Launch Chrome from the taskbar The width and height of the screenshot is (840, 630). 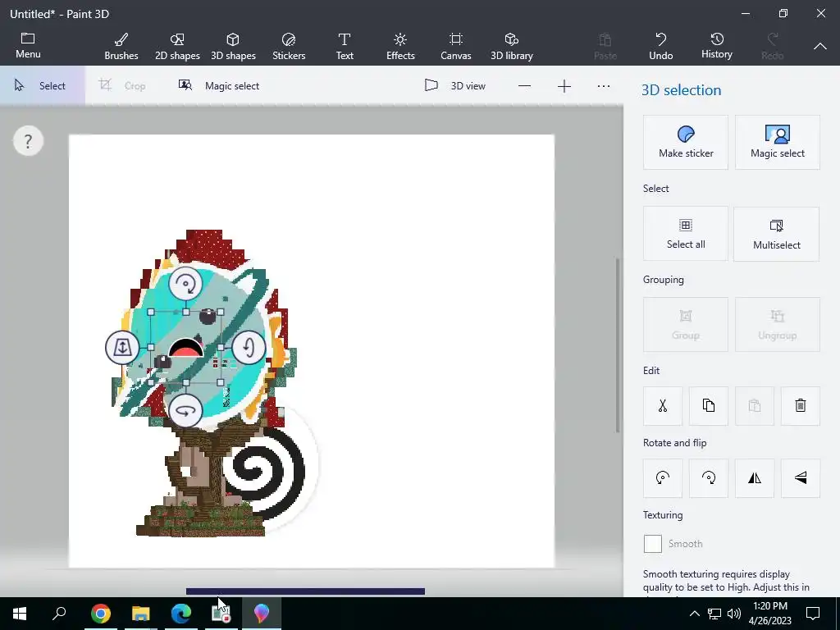click(x=101, y=614)
